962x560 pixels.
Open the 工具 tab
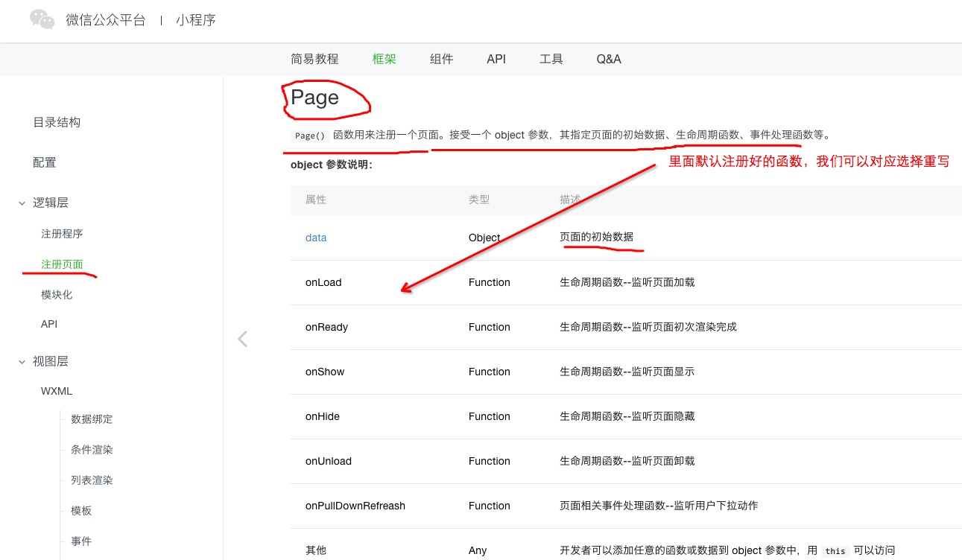(x=551, y=59)
